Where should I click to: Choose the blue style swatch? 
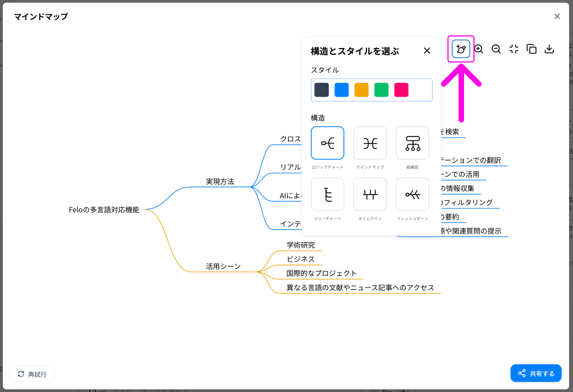click(342, 90)
